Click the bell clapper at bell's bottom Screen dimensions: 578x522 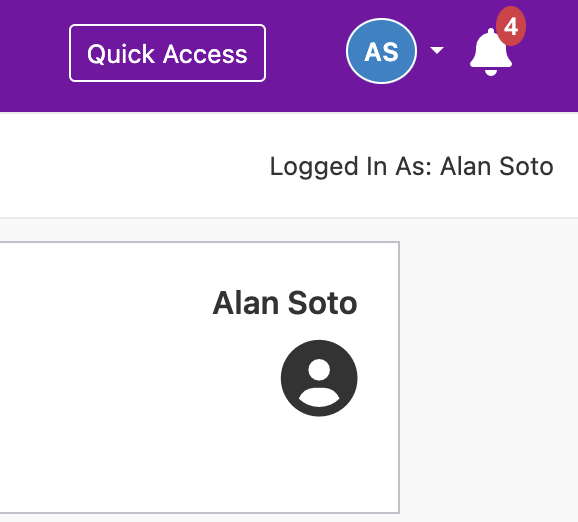491,72
